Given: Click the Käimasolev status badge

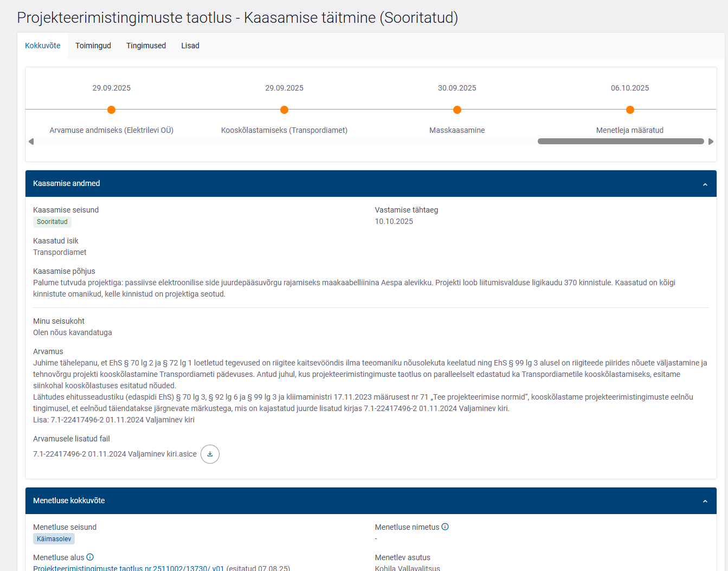Looking at the screenshot, I should click(54, 539).
